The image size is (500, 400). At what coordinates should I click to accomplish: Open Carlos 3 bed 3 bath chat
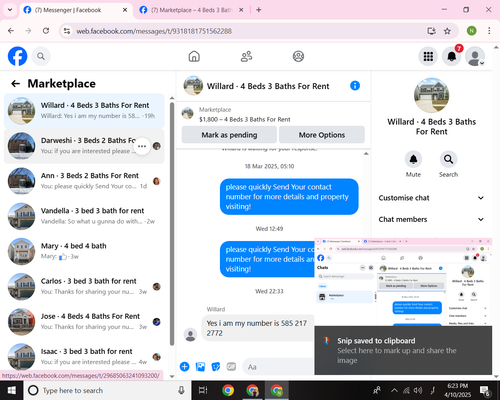tap(84, 286)
